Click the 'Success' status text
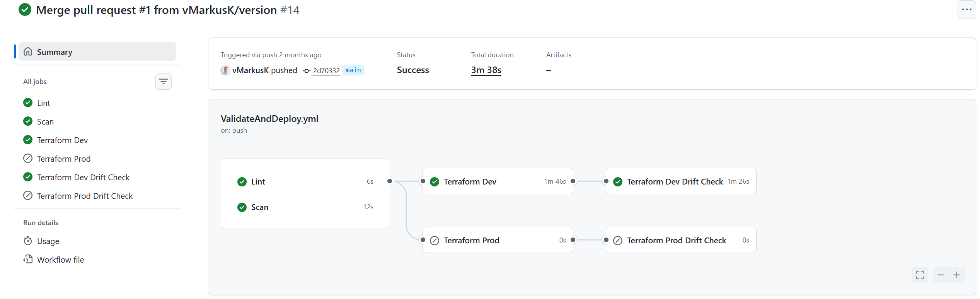Viewport: 980px width, 299px height. point(413,70)
